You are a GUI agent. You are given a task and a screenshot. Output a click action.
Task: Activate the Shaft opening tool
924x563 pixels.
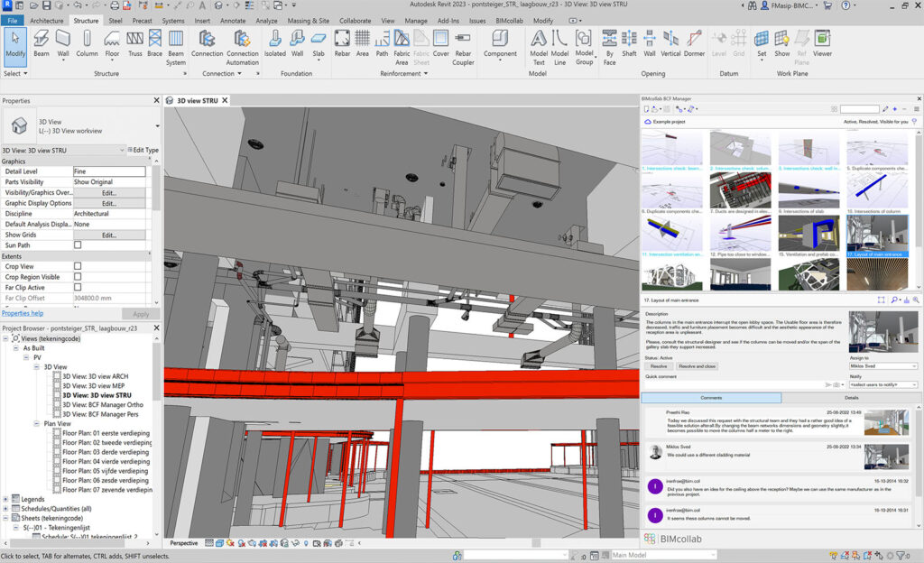(629, 43)
